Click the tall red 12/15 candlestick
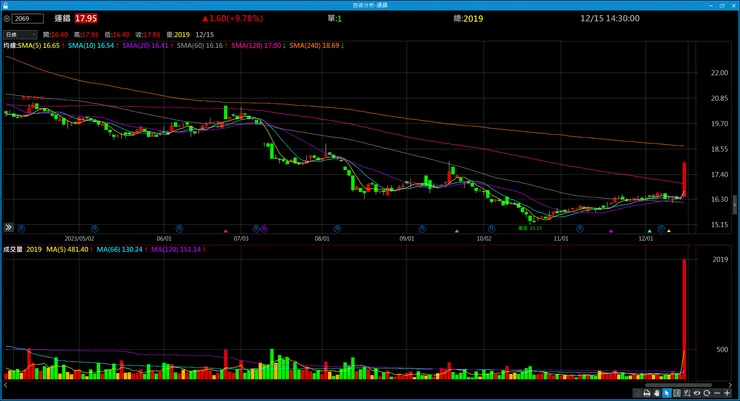 684,178
